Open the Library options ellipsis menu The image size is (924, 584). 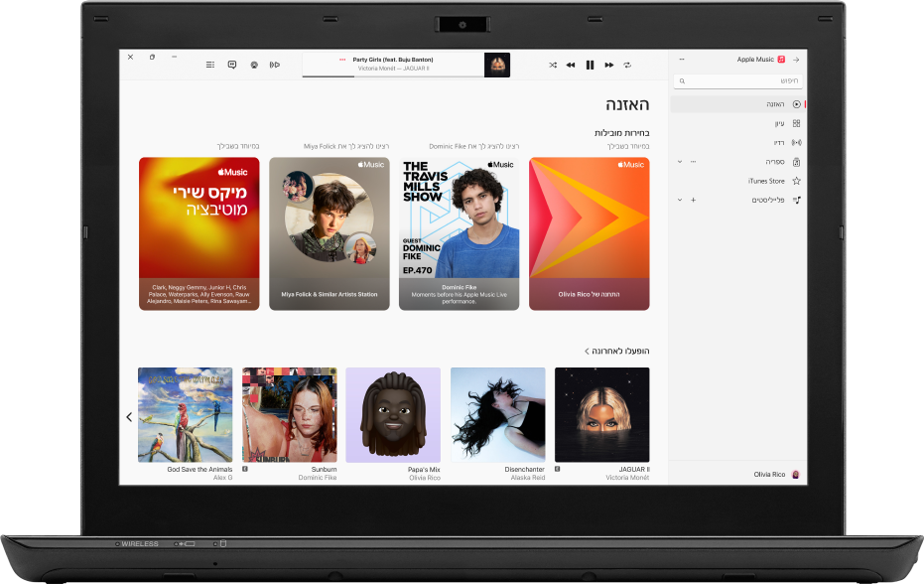click(694, 161)
